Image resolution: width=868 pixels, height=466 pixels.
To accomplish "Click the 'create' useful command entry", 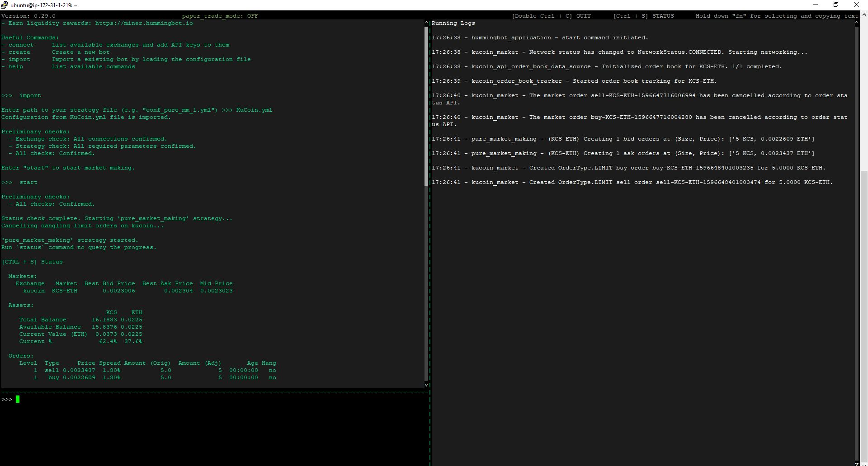I will click(56, 52).
